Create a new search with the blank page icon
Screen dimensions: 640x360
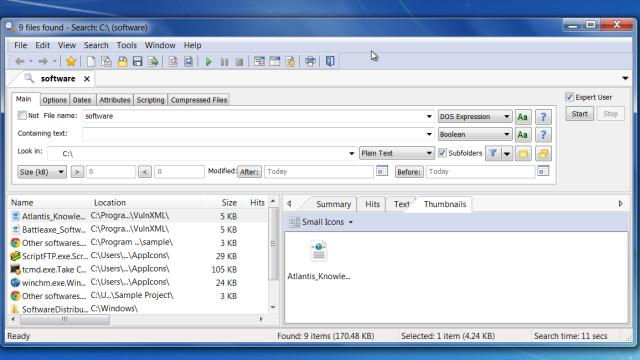point(91,62)
